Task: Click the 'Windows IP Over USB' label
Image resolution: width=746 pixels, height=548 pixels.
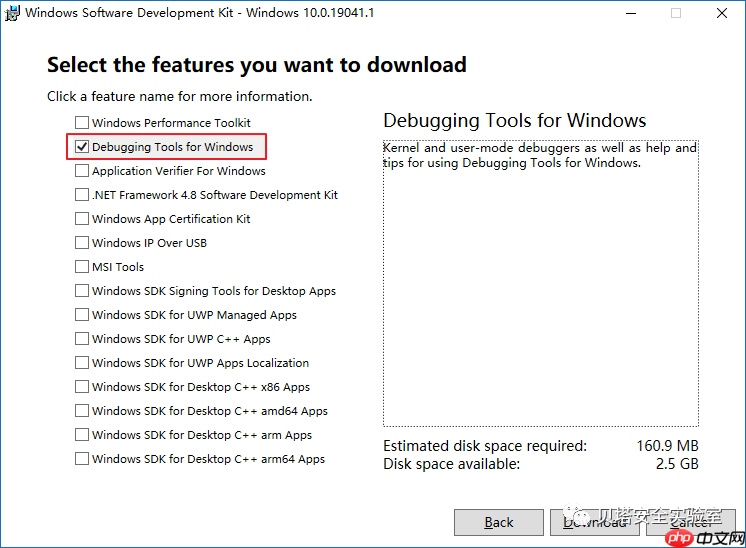Action: click(x=149, y=243)
